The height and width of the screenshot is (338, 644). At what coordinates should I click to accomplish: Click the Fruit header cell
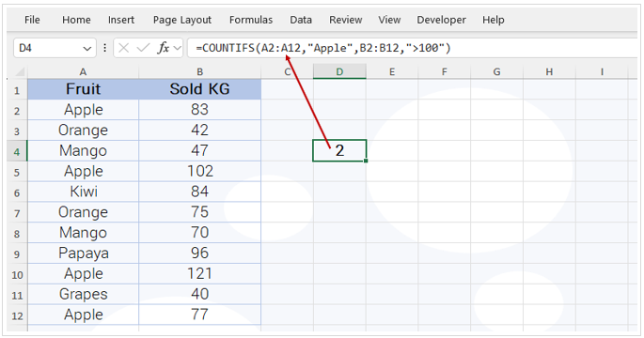click(x=83, y=89)
